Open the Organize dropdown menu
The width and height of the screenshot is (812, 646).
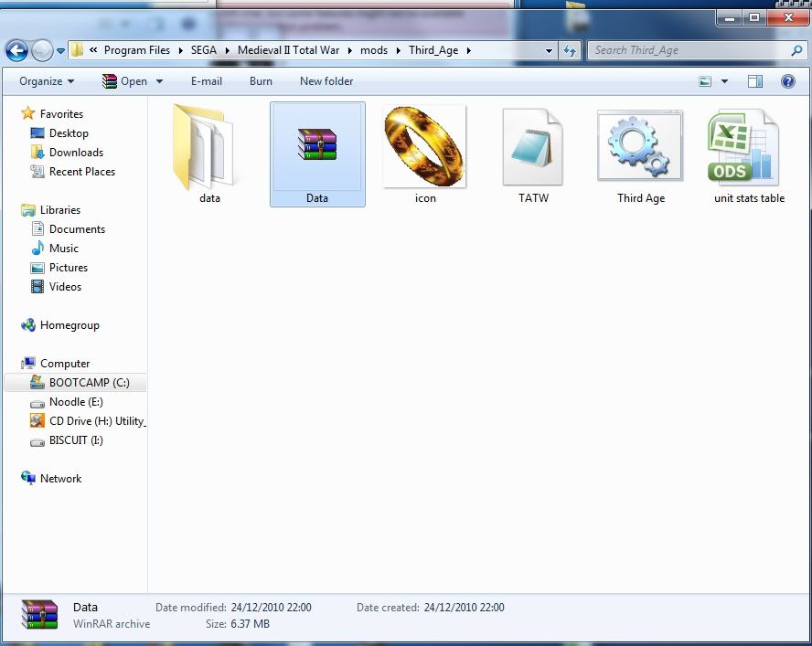coord(47,81)
